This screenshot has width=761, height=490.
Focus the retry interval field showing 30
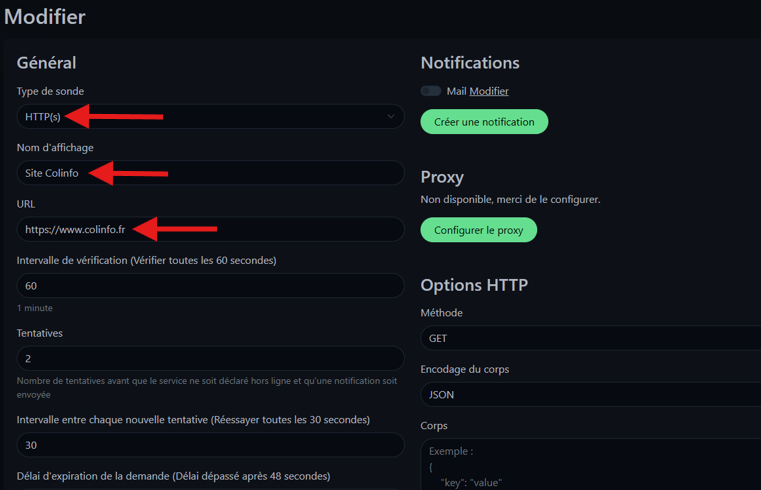tap(210, 445)
